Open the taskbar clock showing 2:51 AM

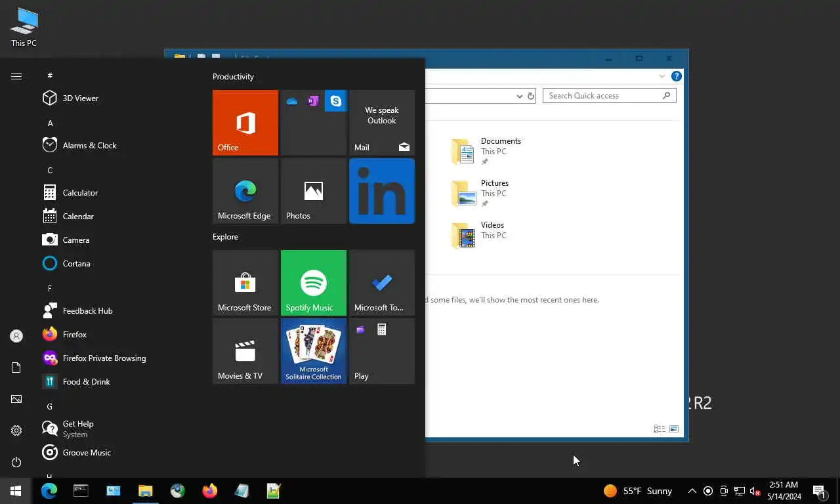pyautogui.click(x=784, y=491)
